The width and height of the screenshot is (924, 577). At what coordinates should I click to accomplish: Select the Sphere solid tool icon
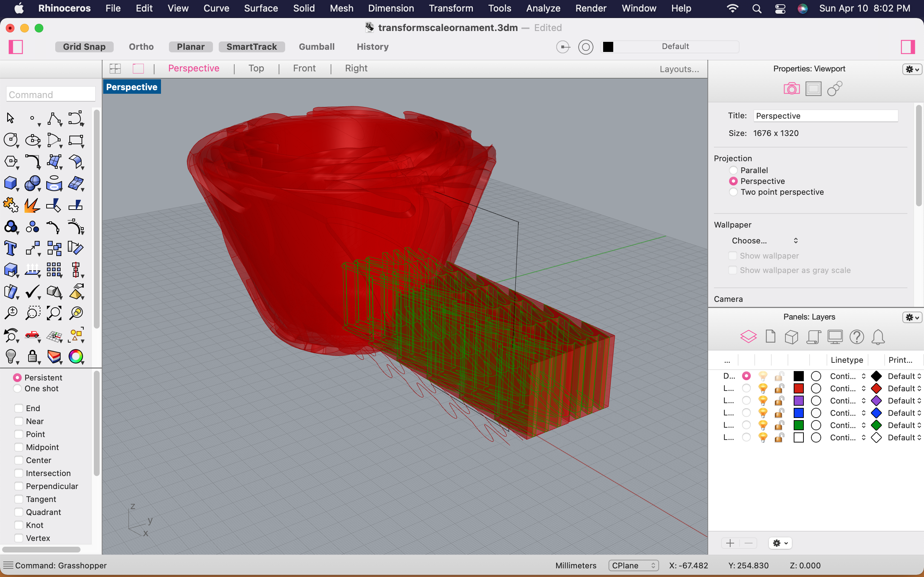click(x=32, y=183)
